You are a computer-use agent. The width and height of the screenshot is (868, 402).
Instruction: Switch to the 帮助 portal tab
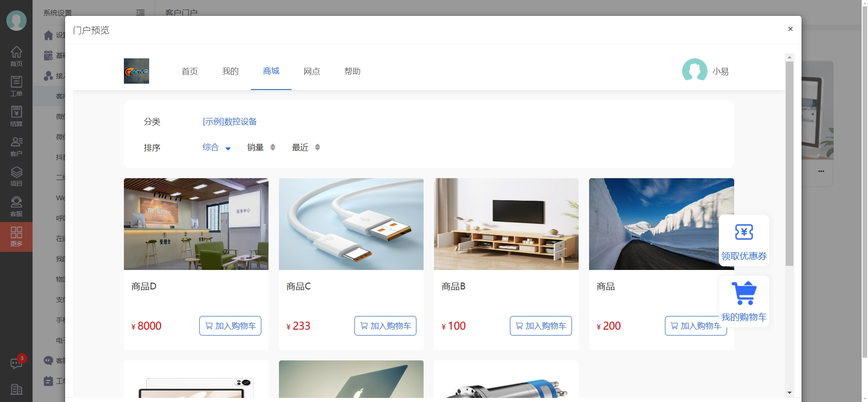point(353,71)
